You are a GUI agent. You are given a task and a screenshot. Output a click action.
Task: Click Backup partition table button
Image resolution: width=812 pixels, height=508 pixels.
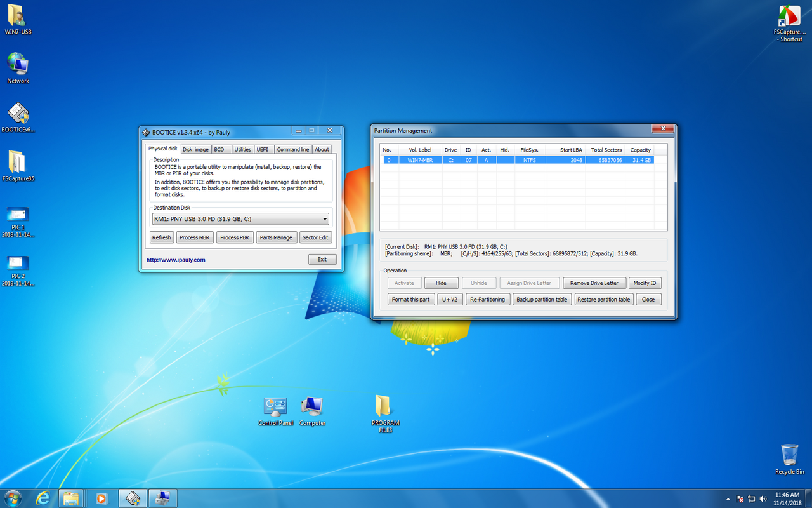[x=542, y=300]
